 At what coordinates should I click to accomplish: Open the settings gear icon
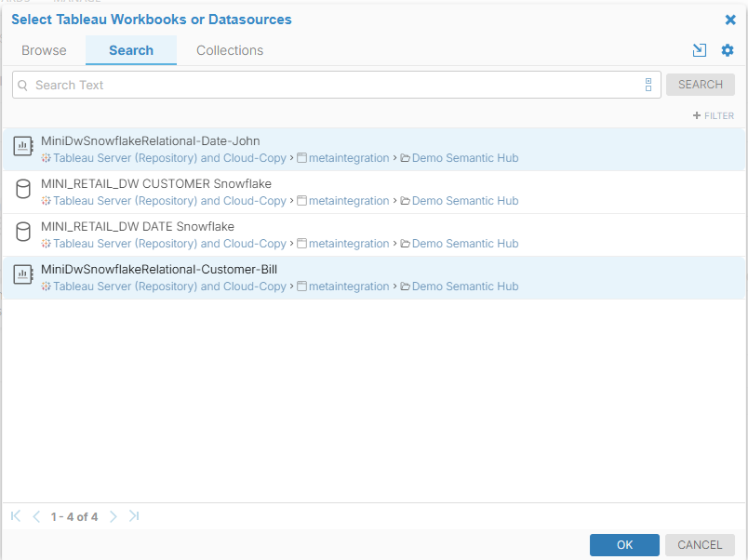click(728, 50)
